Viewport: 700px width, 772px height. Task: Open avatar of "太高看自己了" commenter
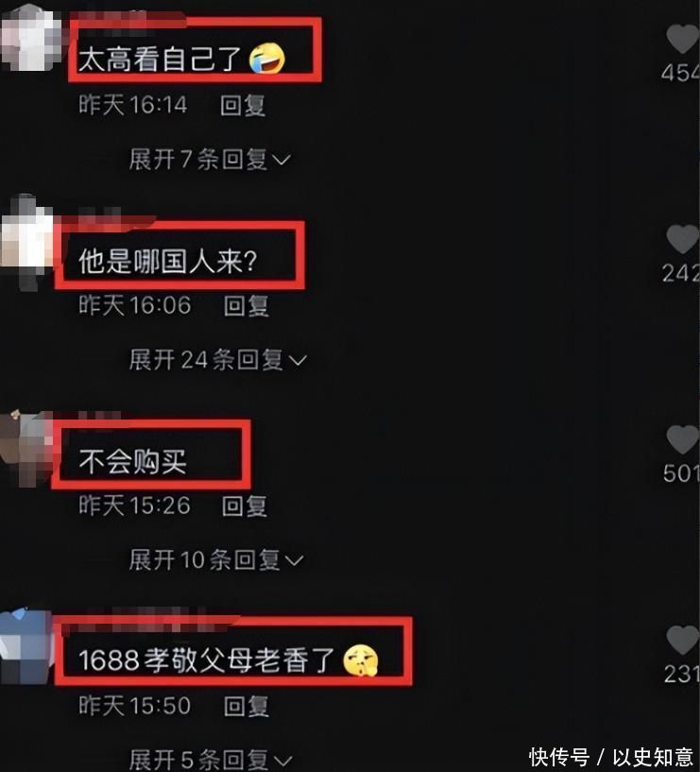tap(28, 39)
